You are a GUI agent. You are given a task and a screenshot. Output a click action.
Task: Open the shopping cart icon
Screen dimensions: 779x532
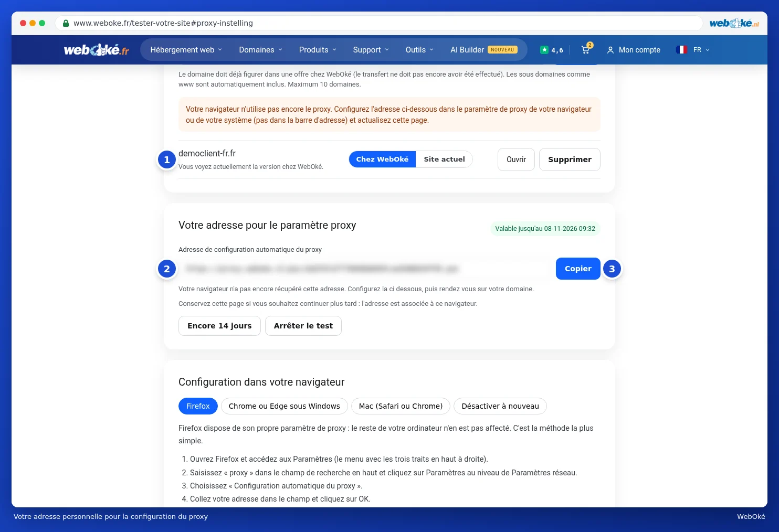586,50
